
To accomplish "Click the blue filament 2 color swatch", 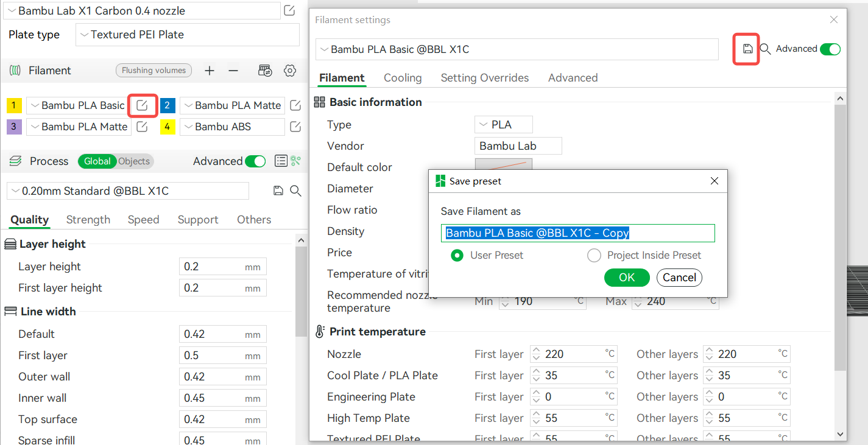I will click(168, 105).
